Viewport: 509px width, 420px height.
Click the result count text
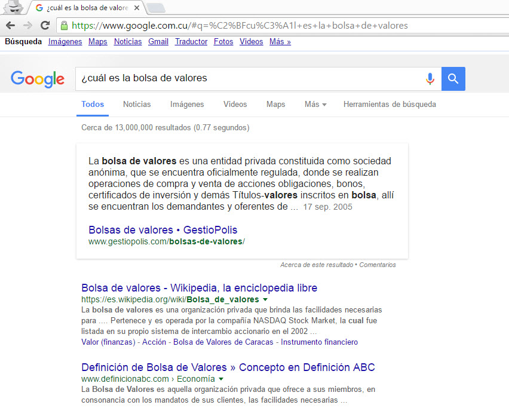[x=165, y=128]
